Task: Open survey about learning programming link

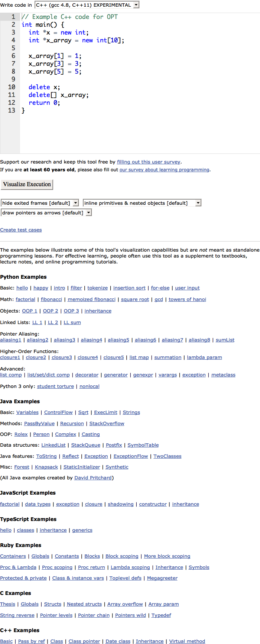Action: (x=164, y=170)
